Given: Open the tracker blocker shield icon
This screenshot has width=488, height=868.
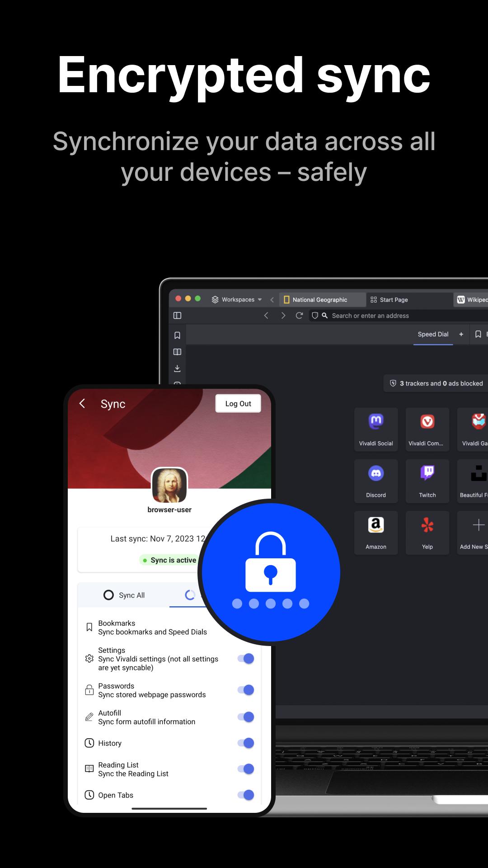Looking at the screenshot, I should point(315,316).
